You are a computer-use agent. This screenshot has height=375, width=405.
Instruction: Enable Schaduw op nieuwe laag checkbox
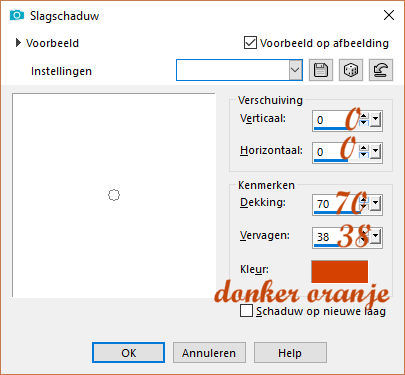(x=246, y=311)
